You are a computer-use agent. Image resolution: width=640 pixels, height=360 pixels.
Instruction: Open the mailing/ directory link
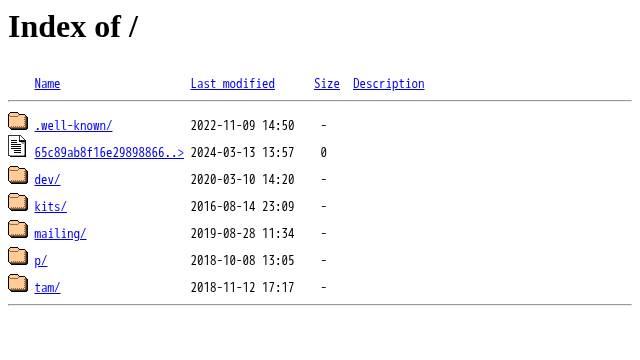click(x=60, y=233)
